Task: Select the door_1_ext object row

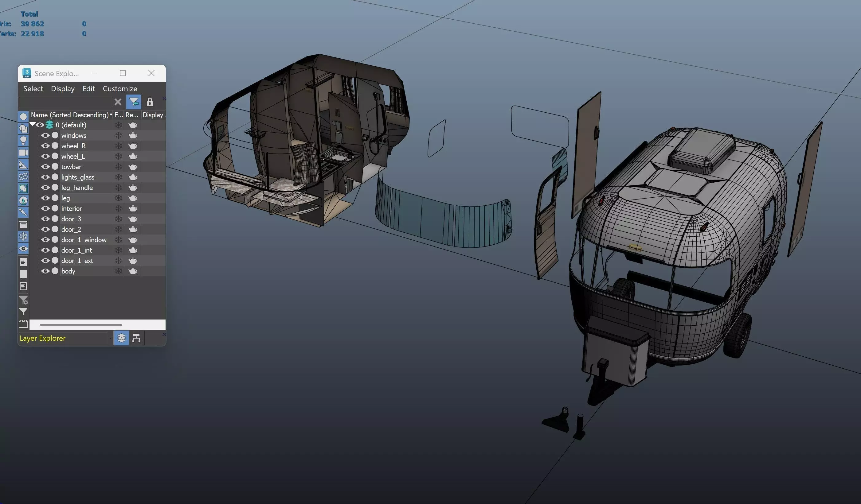Action: 77,261
